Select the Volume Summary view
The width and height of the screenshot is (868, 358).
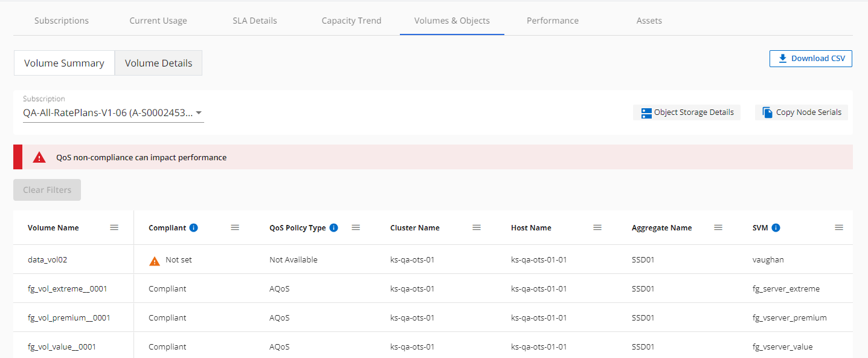(64, 63)
